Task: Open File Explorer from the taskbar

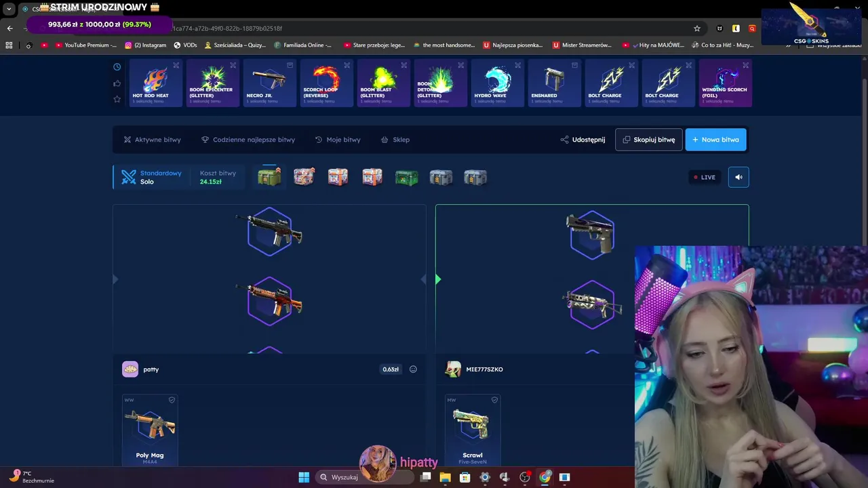Action: coord(445,477)
